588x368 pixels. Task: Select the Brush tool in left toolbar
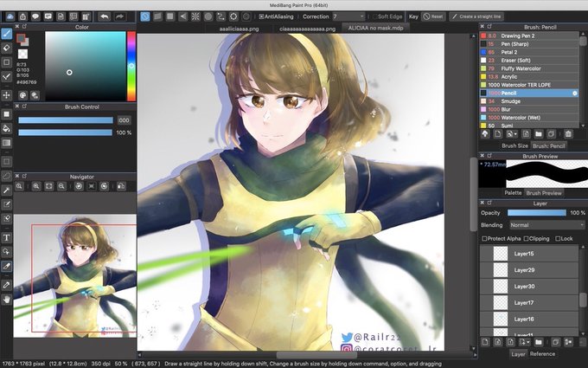(x=6, y=34)
